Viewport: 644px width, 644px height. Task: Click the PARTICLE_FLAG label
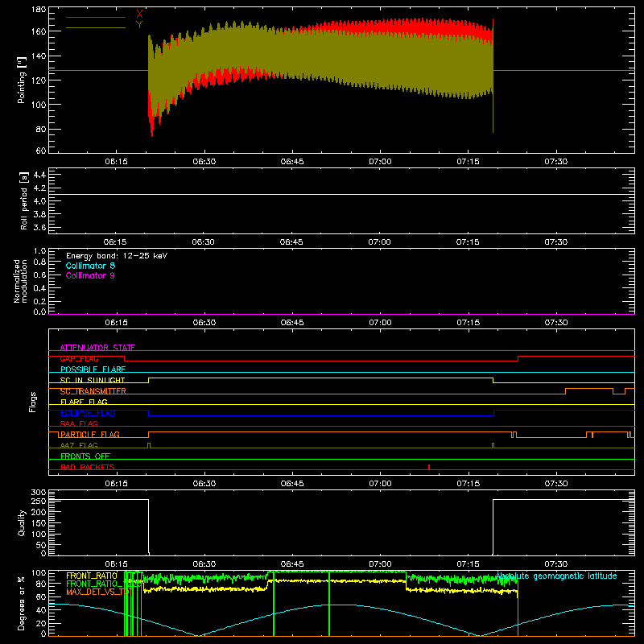click(x=90, y=435)
